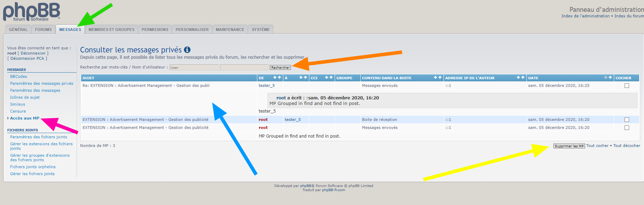Image resolution: width=644 pixels, height=205 pixels.
Task: Check the box for the tester_5 reply message
Action: click(x=627, y=85)
